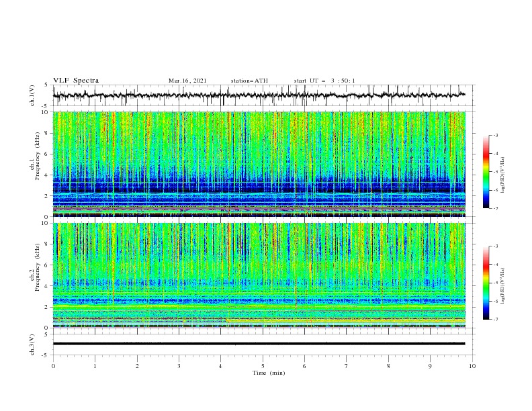The height and width of the screenshot is (411, 532).
Task: Click the "5" tick of the ch.1(V) axis
Action: (47, 85)
